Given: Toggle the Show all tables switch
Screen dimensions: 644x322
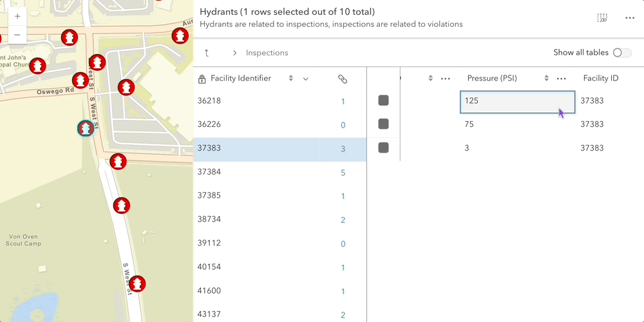Looking at the screenshot, I should pos(621,53).
